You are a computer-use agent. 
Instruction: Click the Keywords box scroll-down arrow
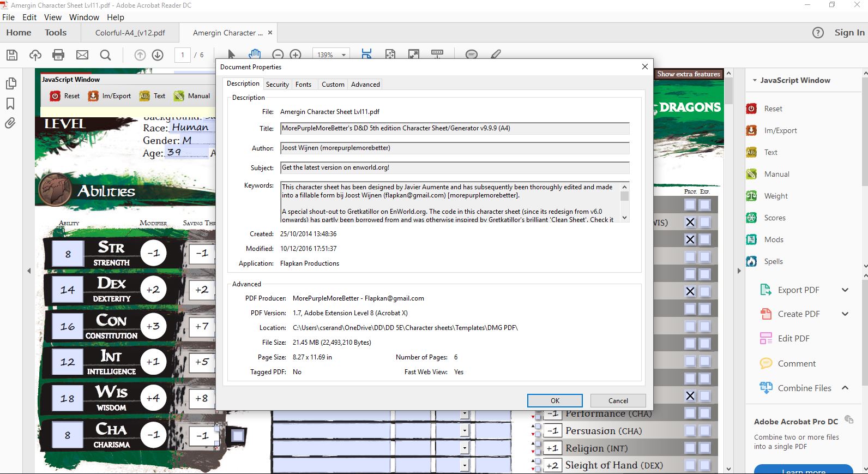[625, 218]
